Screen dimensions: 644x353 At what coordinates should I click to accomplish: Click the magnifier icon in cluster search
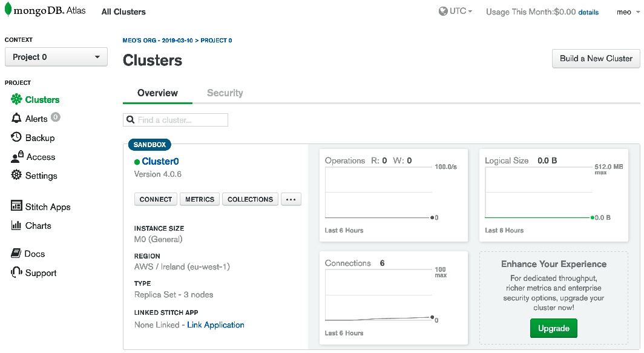point(131,120)
